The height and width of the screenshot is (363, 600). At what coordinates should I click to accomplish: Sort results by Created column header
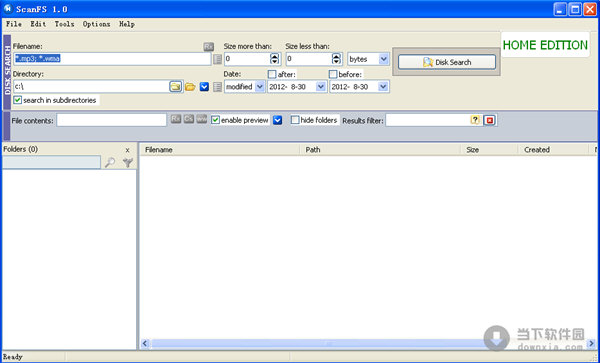tap(553, 150)
